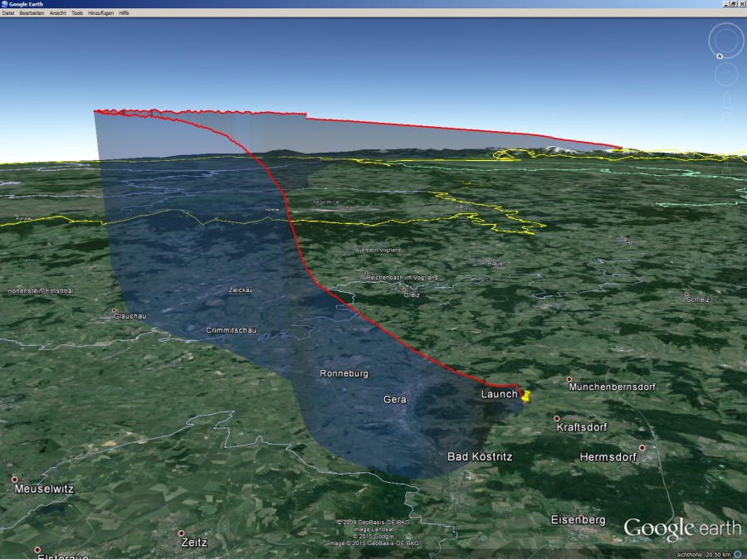
Task: Click the Gera city label on the map
Action: (x=396, y=399)
